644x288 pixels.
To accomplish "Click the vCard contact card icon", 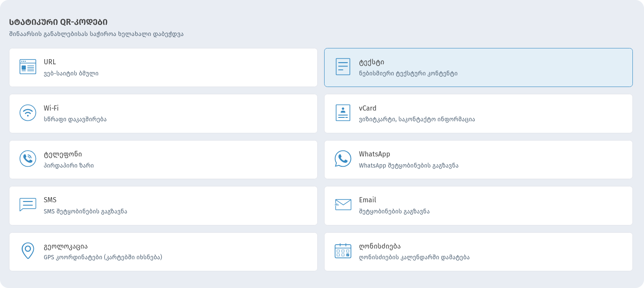I will pos(343,113).
